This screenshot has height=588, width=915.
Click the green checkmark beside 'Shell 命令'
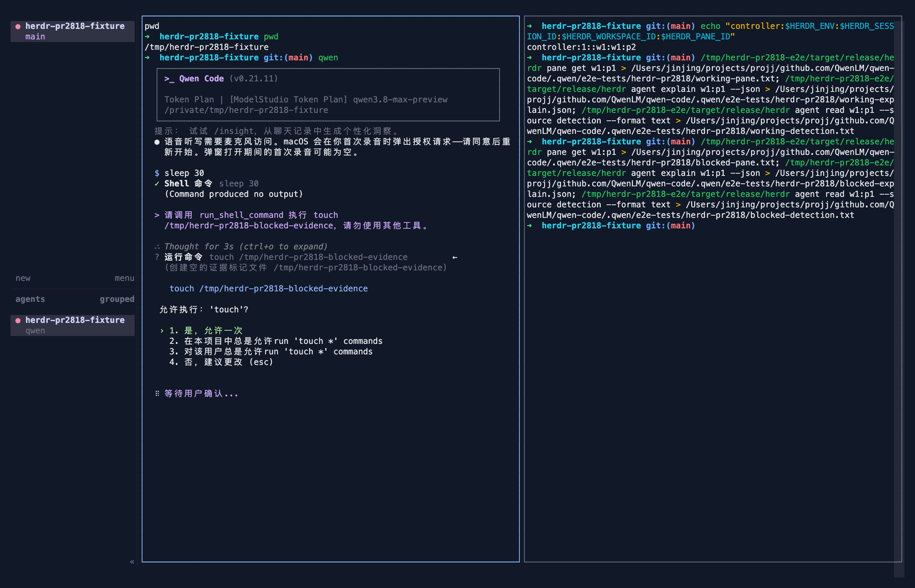click(157, 184)
